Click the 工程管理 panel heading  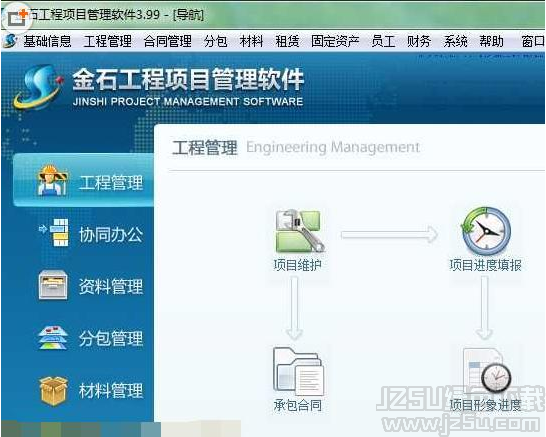click(205, 148)
